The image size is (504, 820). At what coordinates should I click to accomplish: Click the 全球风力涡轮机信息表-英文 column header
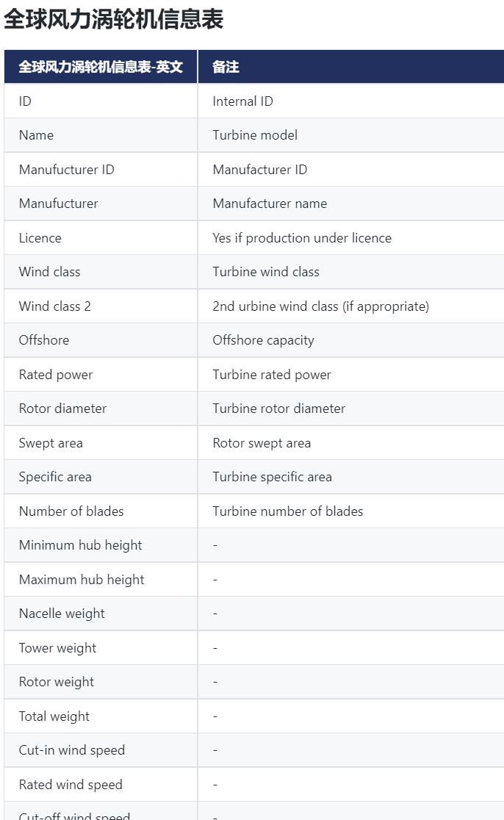click(x=100, y=67)
